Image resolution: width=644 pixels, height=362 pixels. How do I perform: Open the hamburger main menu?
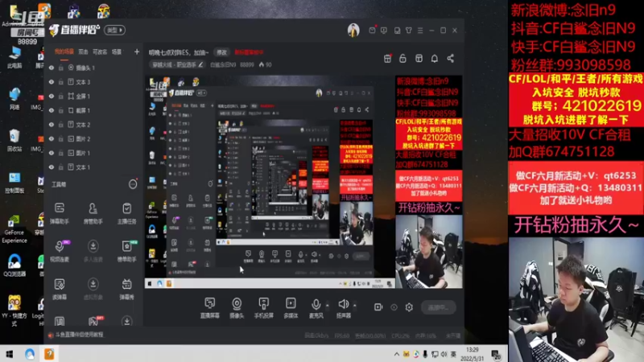(420, 31)
